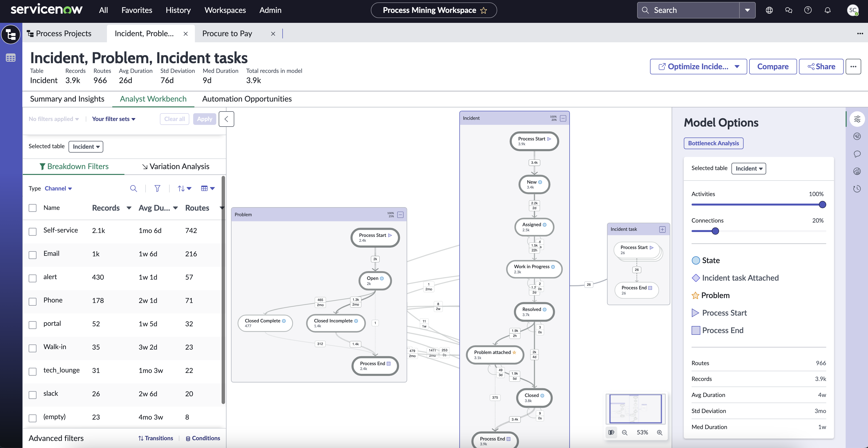Open Conditions advanced filter
The image size is (868, 448).
click(203, 438)
